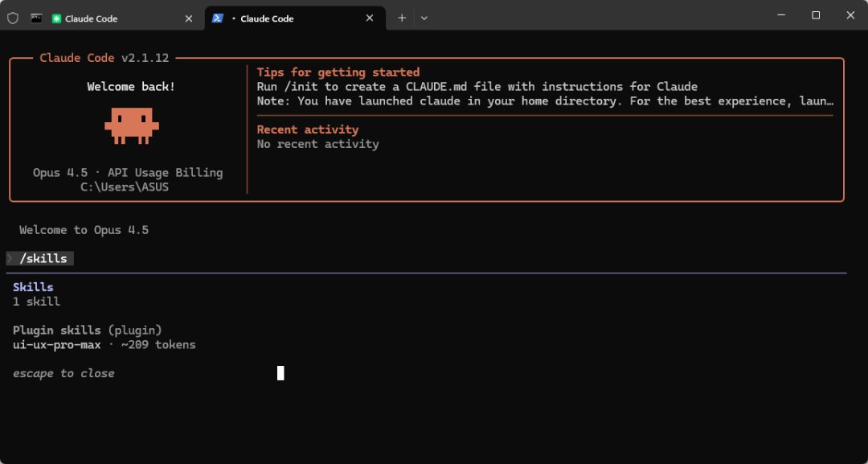Select the ui-ux-pro-max skill entry
868x464 pixels.
click(x=104, y=345)
